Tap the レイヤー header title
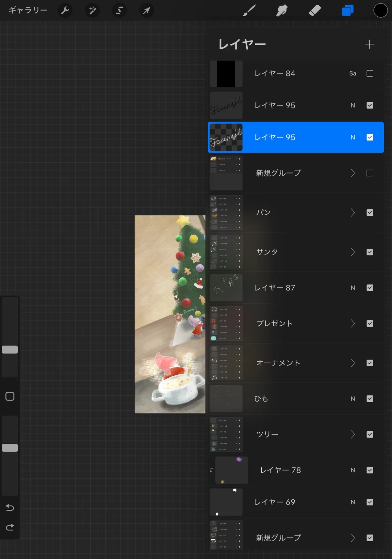 coord(242,44)
